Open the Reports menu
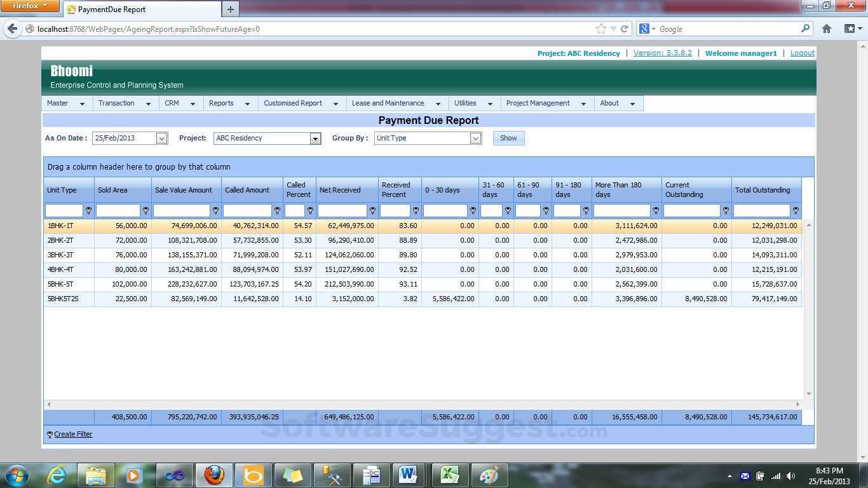The width and height of the screenshot is (868, 488). [x=231, y=103]
